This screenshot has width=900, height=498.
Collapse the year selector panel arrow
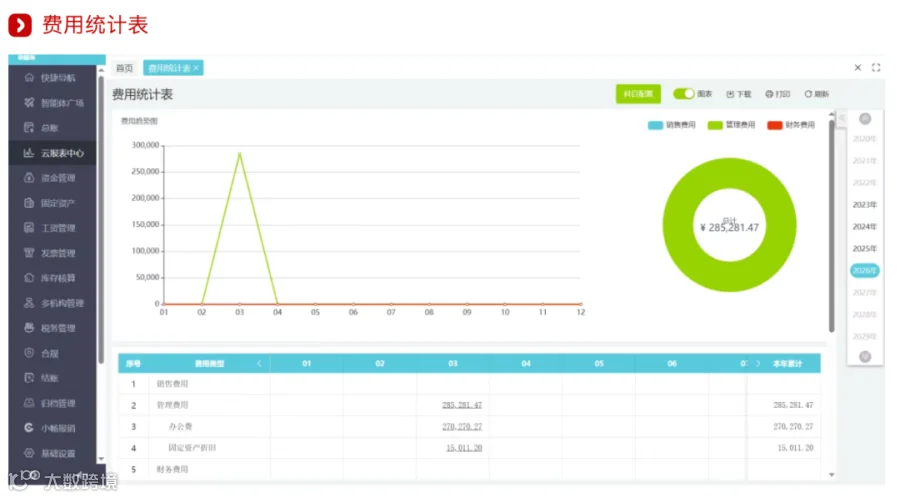coord(841,118)
